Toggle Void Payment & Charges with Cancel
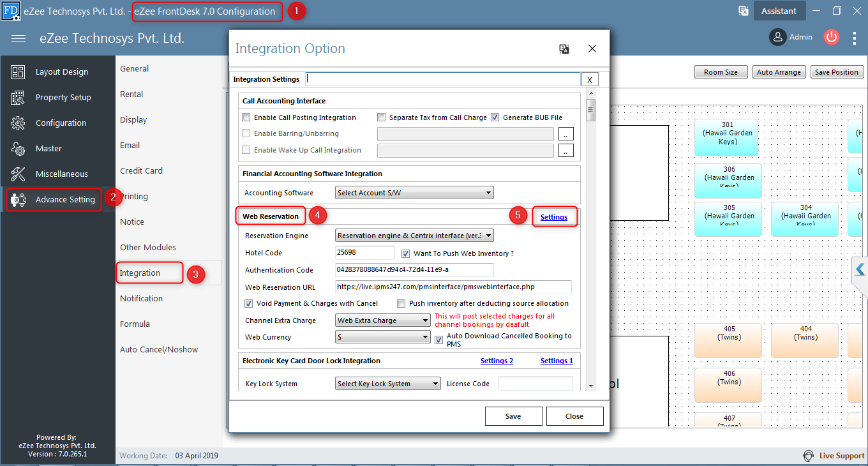The width and height of the screenshot is (868, 466). click(249, 303)
